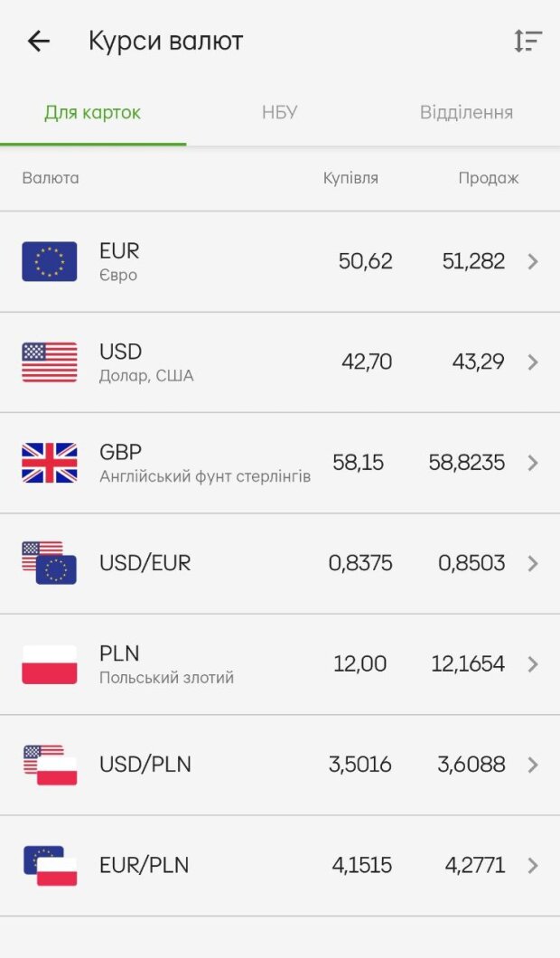Open PLN details with its chevron
This screenshot has width=560, height=958.
pyautogui.click(x=533, y=664)
